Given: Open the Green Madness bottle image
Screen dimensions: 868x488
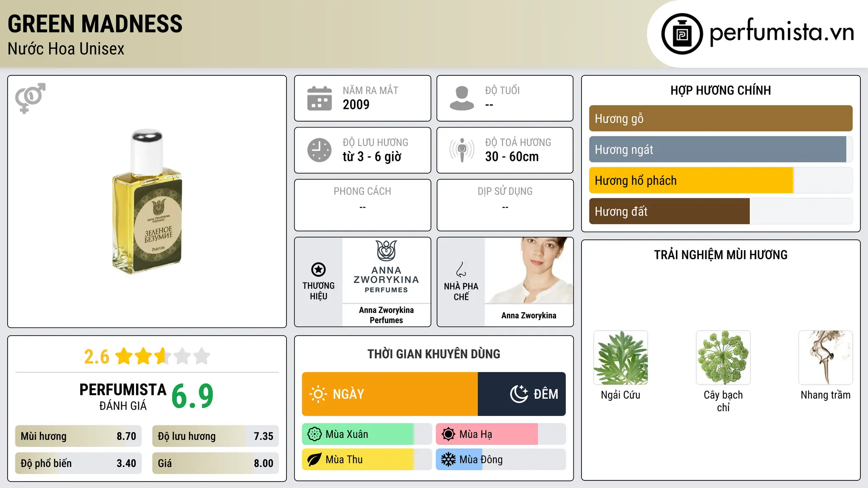Looking at the screenshot, I should tap(147, 202).
